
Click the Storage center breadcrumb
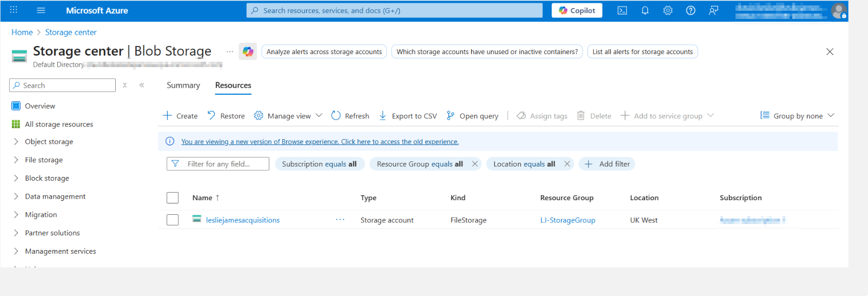pyautogui.click(x=71, y=32)
